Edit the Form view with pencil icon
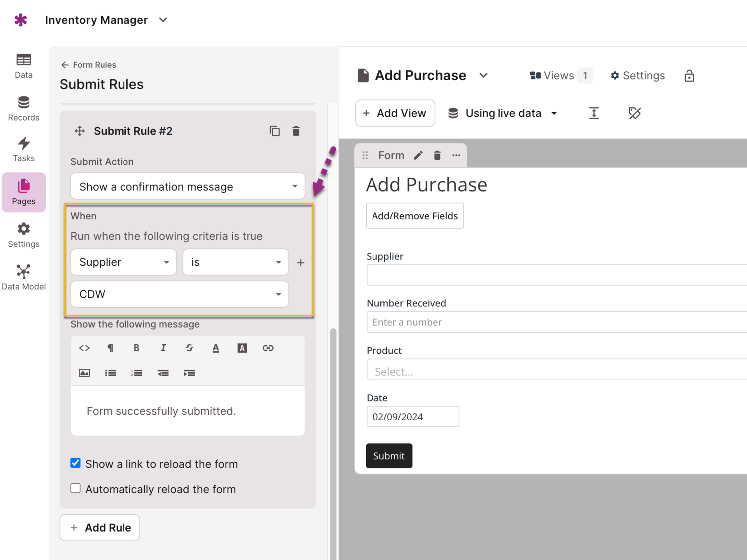 tap(418, 156)
